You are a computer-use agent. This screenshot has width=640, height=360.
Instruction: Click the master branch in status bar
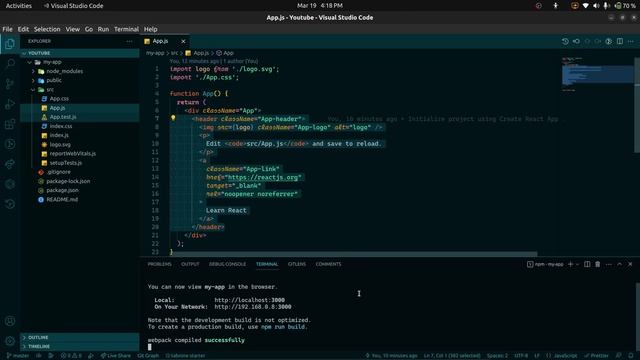(x=18, y=356)
